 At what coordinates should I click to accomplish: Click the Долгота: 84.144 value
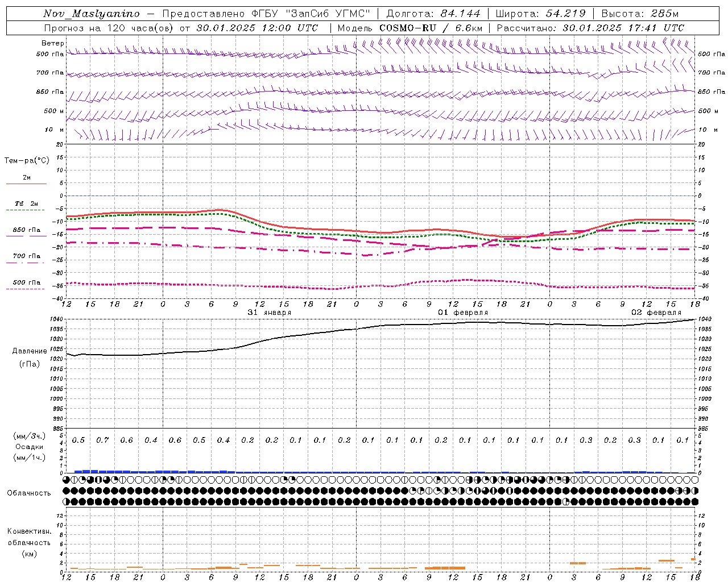433,14
